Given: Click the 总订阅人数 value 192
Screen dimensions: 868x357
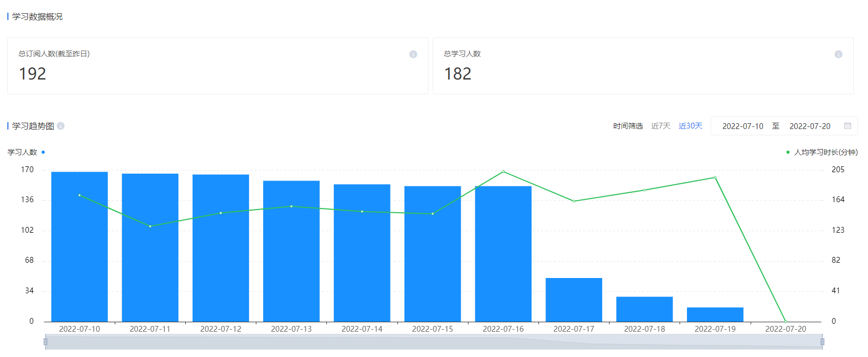Looking at the screenshot, I should pyautogui.click(x=33, y=74).
